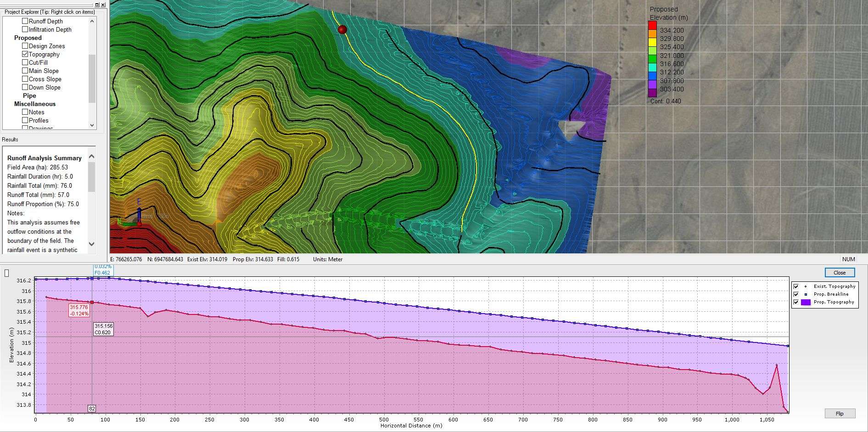Screen dimensions: 868x432
Task: Click the Flip button below the profile legend
Action: 840,413
